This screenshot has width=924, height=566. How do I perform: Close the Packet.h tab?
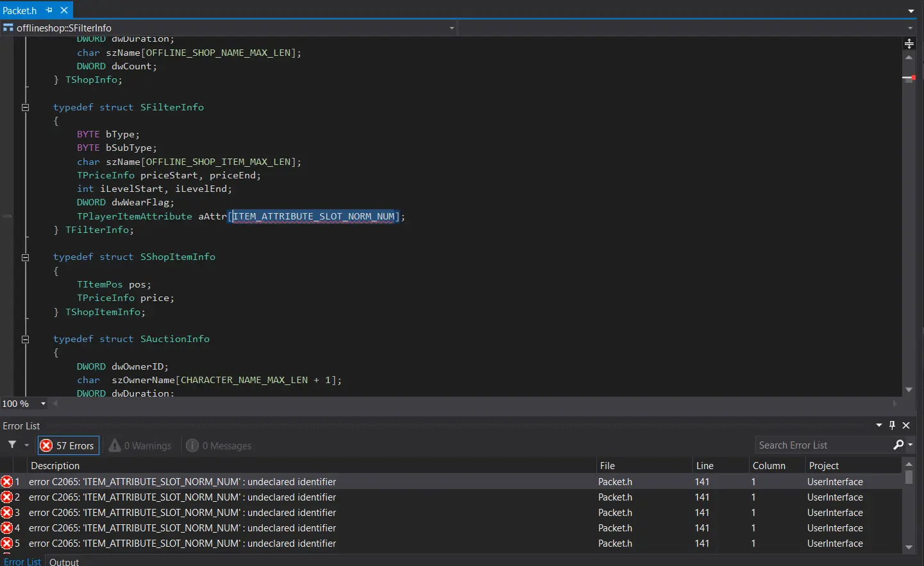pos(64,10)
